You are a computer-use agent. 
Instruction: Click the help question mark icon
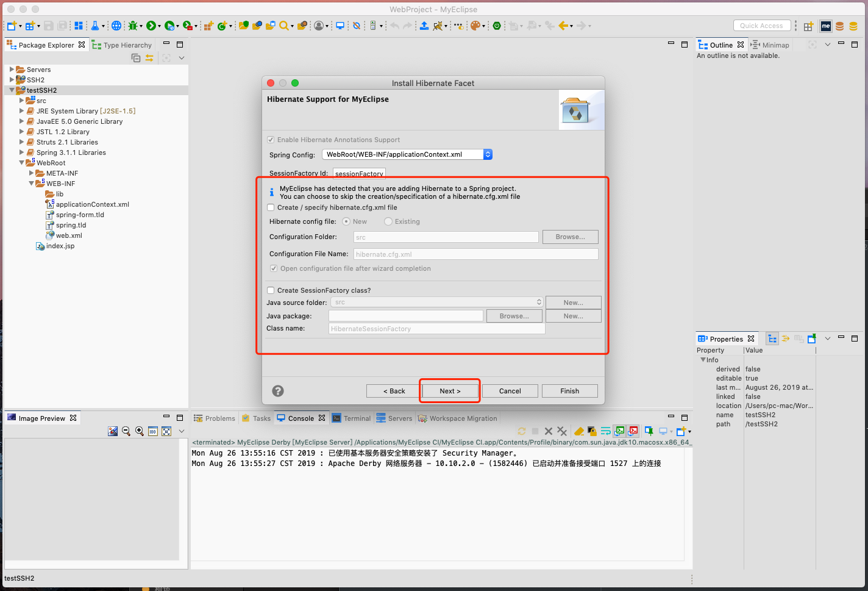click(278, 391)
